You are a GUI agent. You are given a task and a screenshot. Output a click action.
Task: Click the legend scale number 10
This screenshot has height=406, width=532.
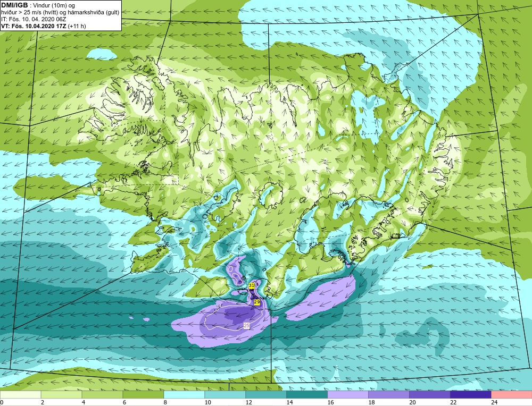pyautogui.click(x=207, y=402)
